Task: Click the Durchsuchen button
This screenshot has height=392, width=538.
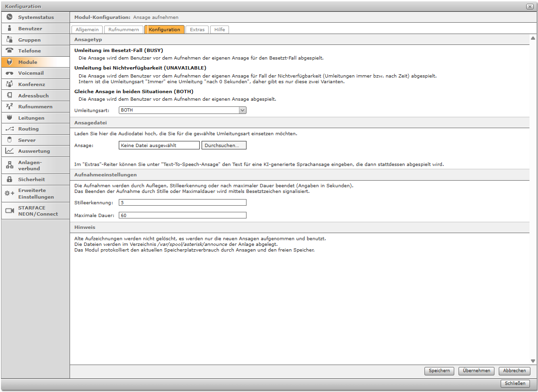Action: (x=224, y=145)
